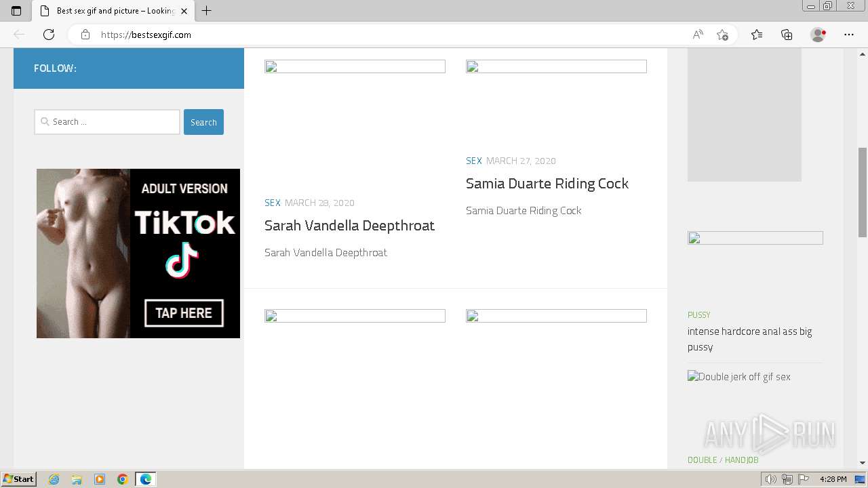Select the SEX category above Samia Duarte
The height and width of the screenshot is (488, 868).
tap(474, 161)
